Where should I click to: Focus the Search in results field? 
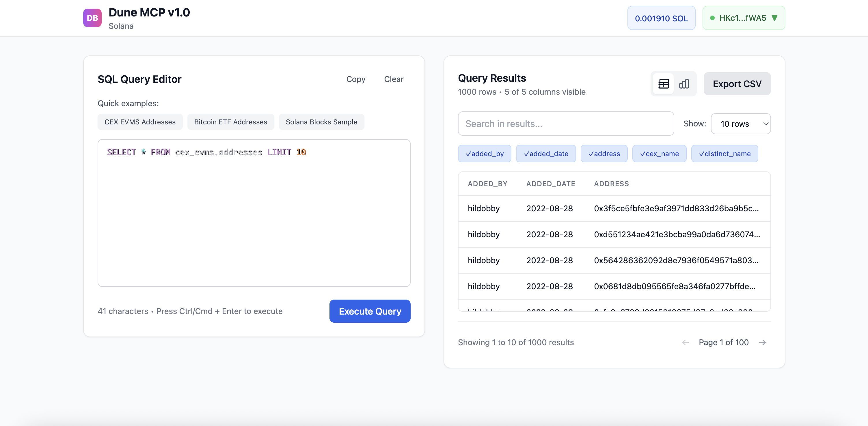click(565, 124)
